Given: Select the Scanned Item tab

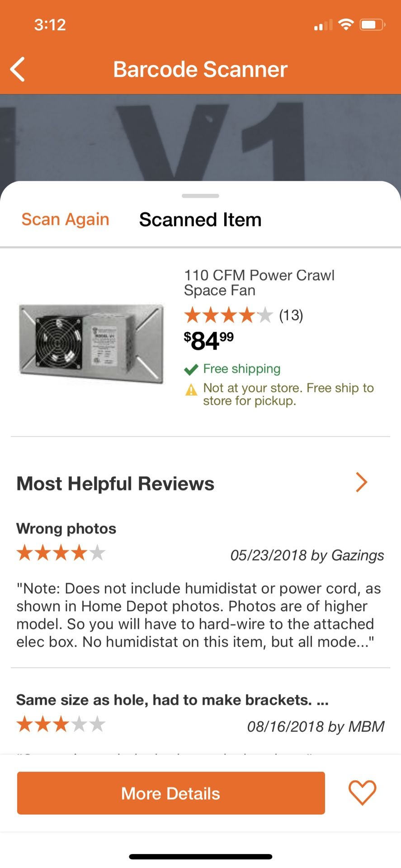Looking at the screenshot, I should pos(200,220).
